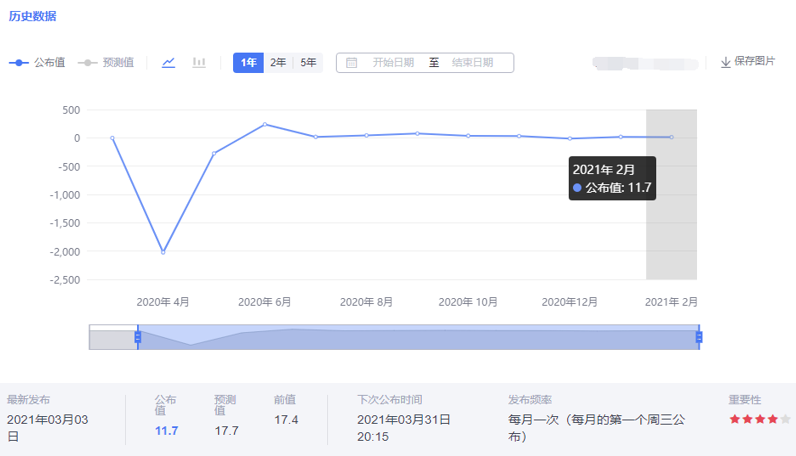Click the 最新发布 date 2021年03月03日
This screenshot has height=456, width=796.
[48, 428]
